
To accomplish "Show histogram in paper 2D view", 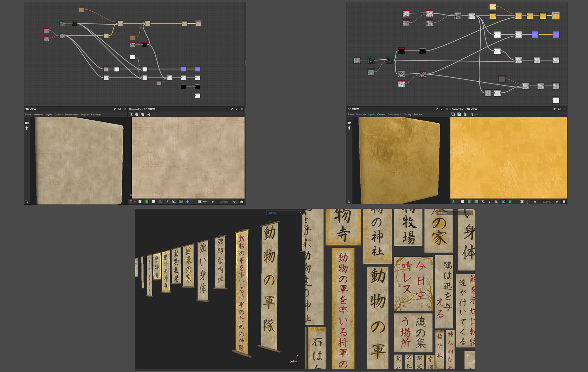I will (x=174, y=202).
